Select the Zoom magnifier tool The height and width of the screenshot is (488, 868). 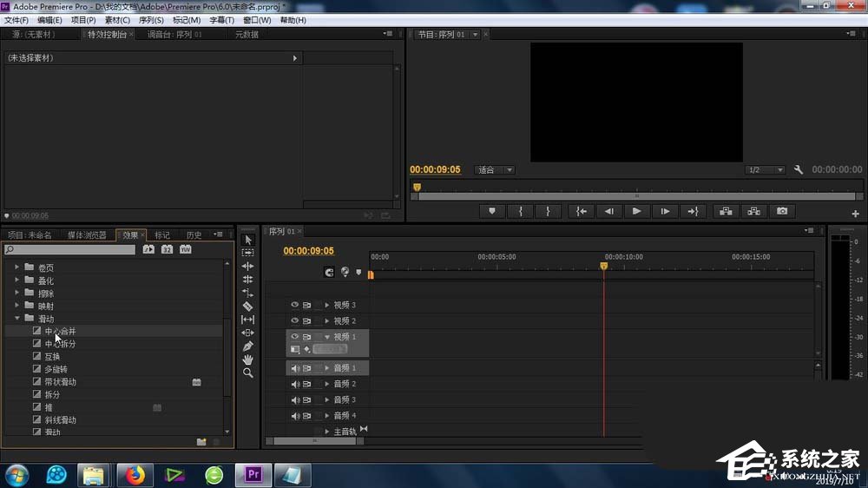pyautogui.click(x=247, y=373)
